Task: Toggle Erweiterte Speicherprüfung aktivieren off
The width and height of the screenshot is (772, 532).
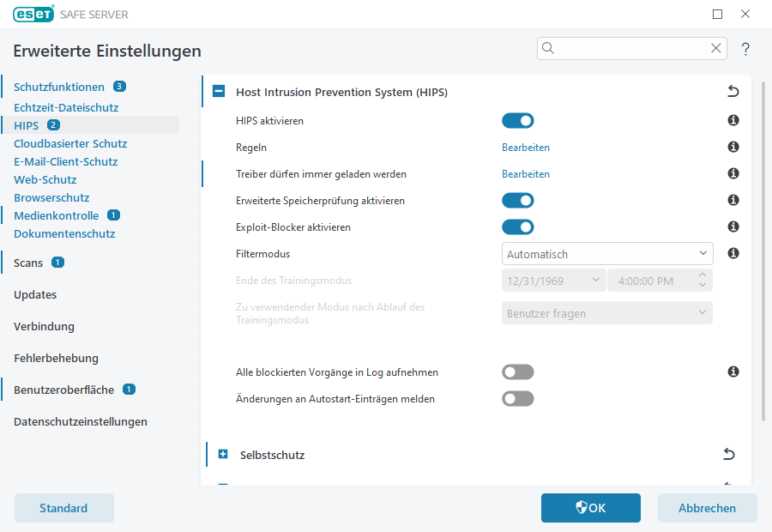Action: 518,201
